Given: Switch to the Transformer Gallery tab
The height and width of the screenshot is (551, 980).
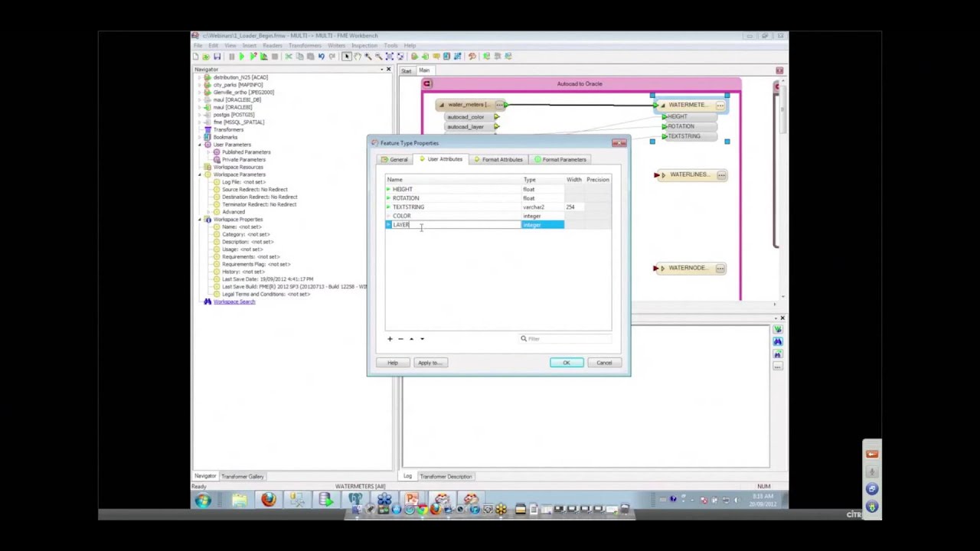Looking at the screenshot, I should tap(243, 476).
